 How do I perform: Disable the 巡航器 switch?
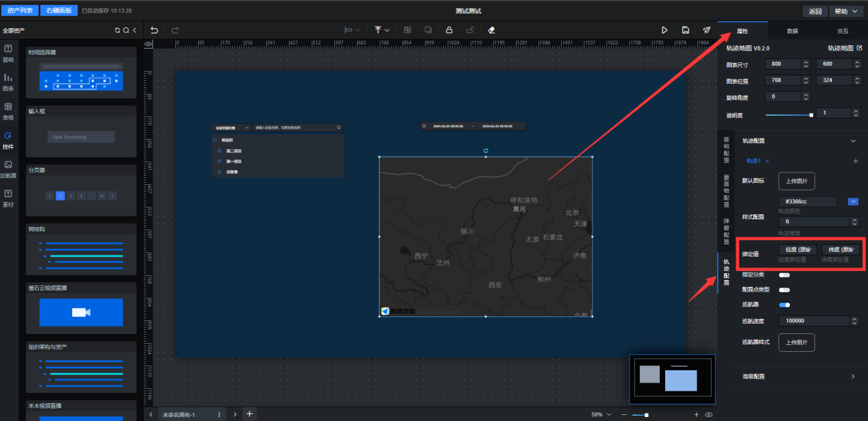point(784,305)
